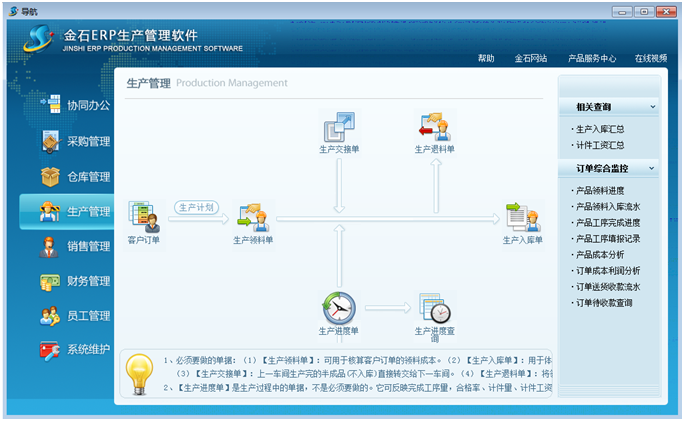Image resolution: width=684 pixels, height=421 pixels.
Task: Open the 生产领料单 material requisition icon
Action: click(252, 217)
